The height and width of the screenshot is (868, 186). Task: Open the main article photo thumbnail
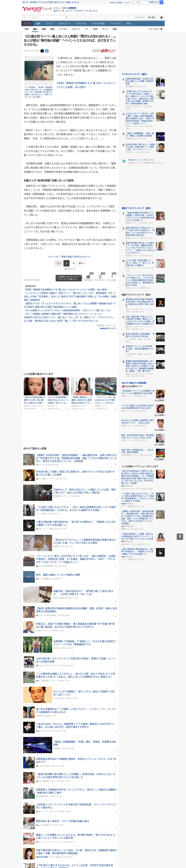39,70
